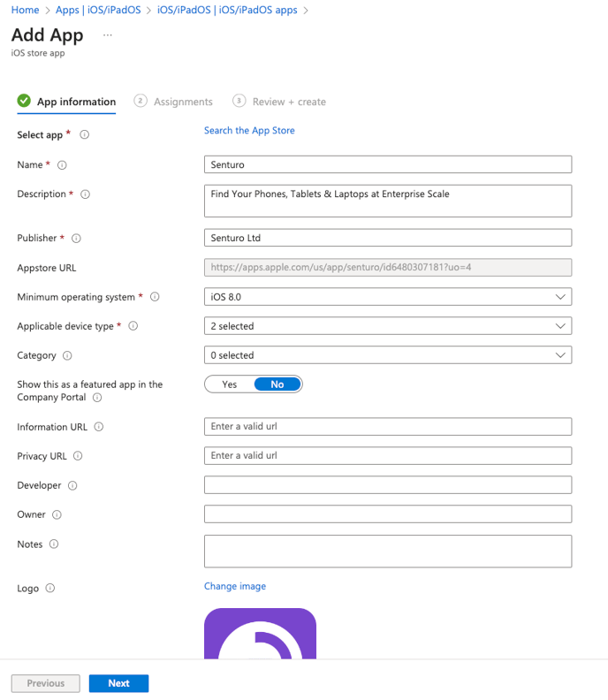Click info icon for Minimum operating system
This screenshot has height=700, width=608.
pyautogui.click(x=155, y=297)
